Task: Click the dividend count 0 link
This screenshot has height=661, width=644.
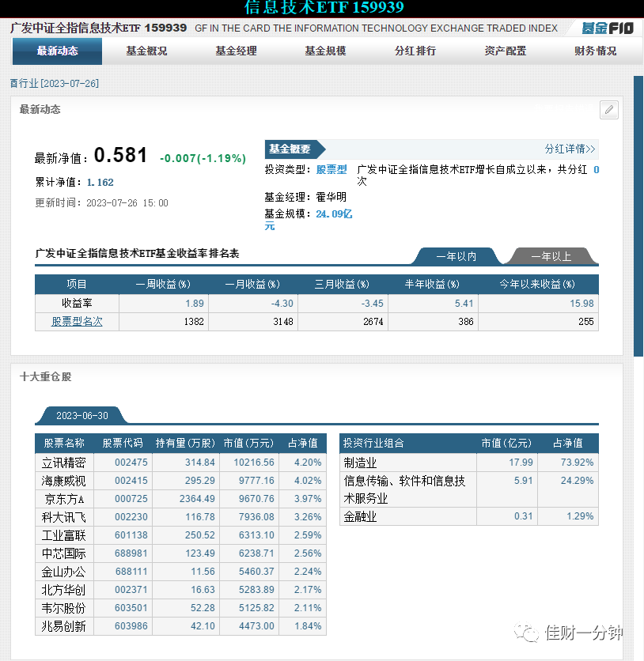Action: click(597, 169)
